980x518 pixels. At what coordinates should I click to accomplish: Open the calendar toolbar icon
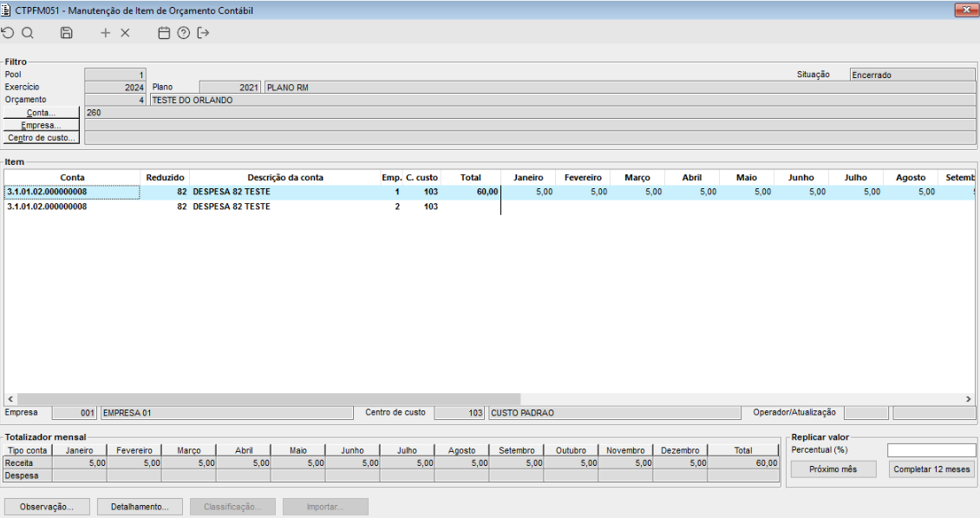point(164,33)
